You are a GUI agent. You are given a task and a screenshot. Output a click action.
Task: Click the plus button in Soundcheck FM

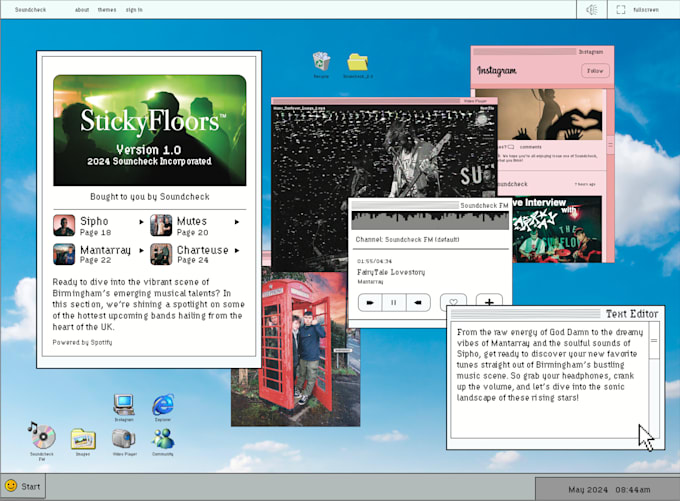489,301
